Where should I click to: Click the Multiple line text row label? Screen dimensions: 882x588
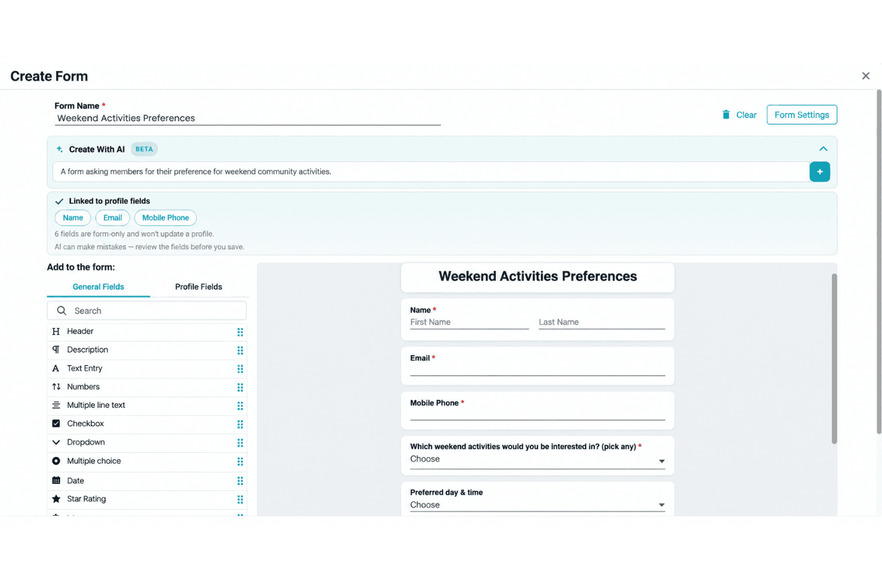pyautogui.click(x=96, y=405)
